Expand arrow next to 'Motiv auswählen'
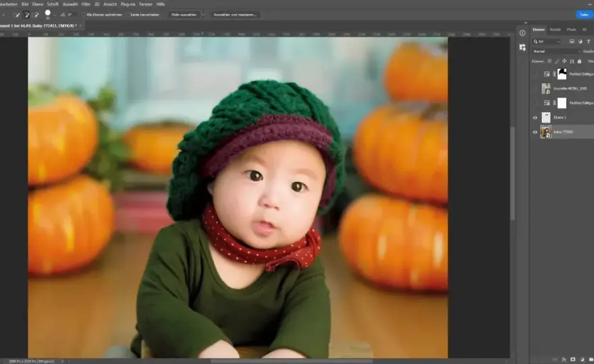Viewport: 594px width, 364px height. click(x=203, y=15)
